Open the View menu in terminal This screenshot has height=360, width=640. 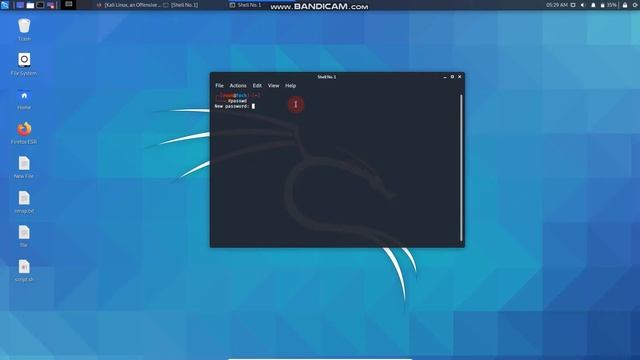(273, 86)
